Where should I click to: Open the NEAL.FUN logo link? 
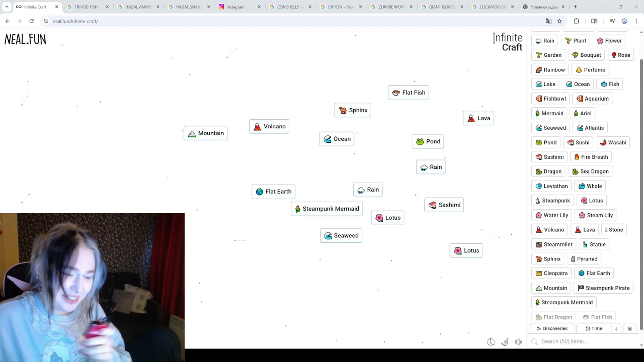pyautogui.click(x=25, y=40)
